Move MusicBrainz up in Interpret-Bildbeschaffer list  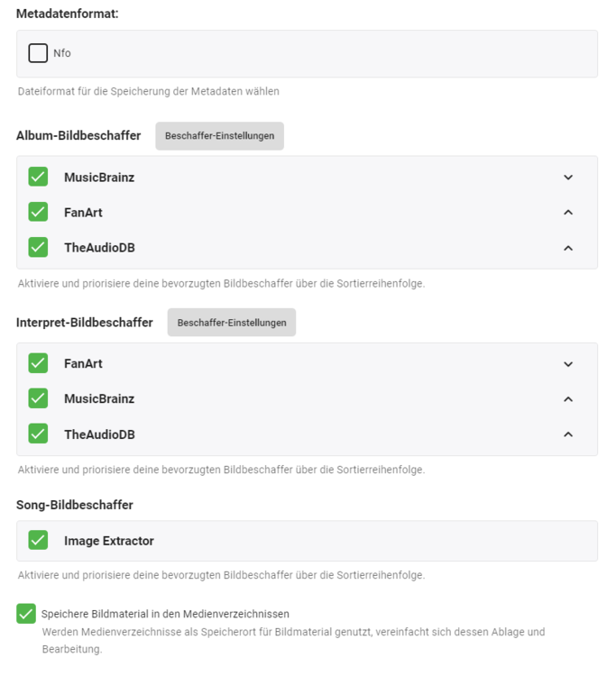[x=568, y=399]
